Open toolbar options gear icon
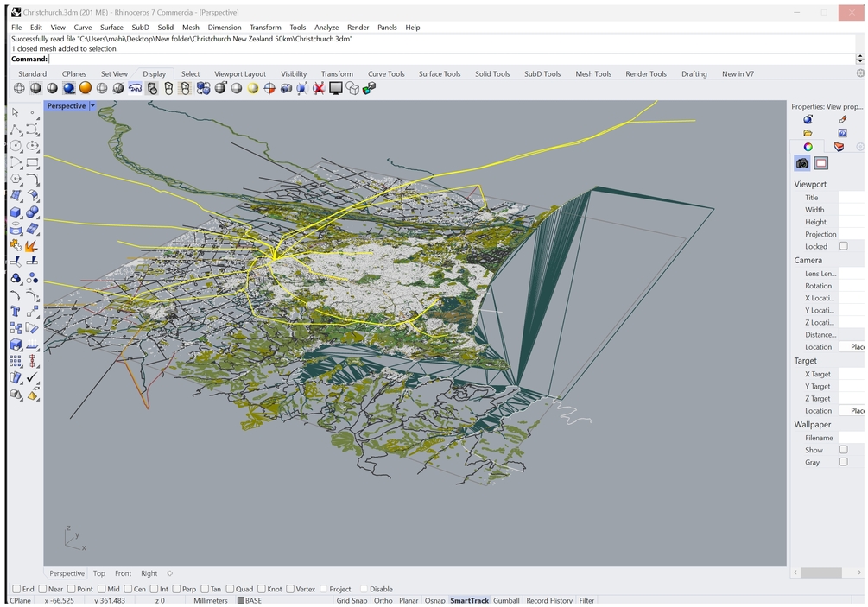Screen dimensions: 868x607 [x=859, y=73]
